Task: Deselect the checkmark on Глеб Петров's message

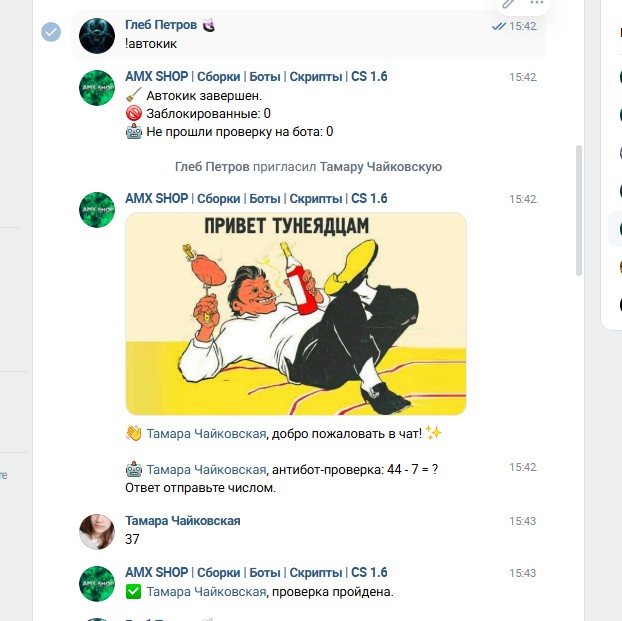Action: point(51,32)
